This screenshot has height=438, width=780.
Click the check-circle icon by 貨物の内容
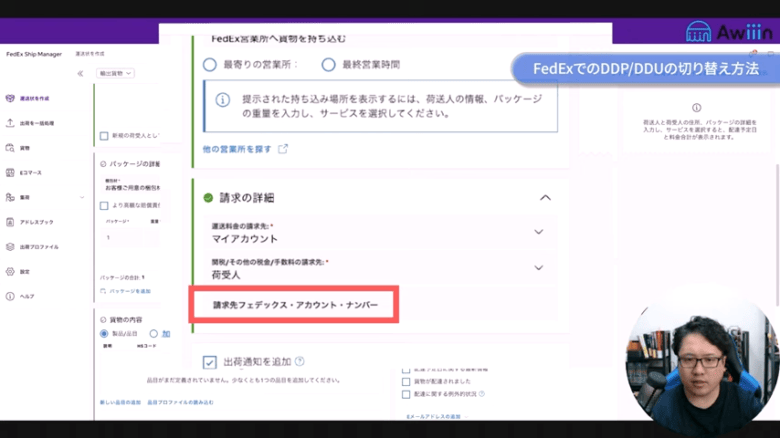point(103,320)
